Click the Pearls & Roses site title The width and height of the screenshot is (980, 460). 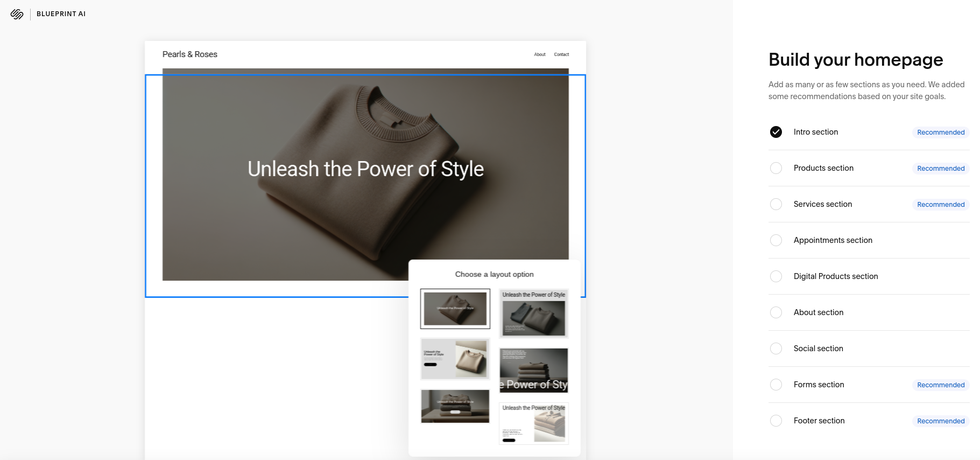(190, 54)
